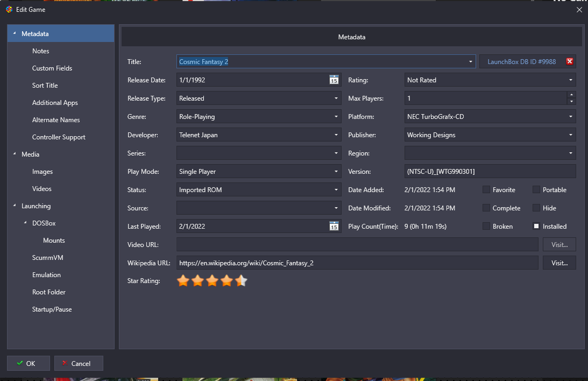The width and height of the screenshot is (588, 381).
Task: Set rating with the fifth star
Action: pos(241,280)
